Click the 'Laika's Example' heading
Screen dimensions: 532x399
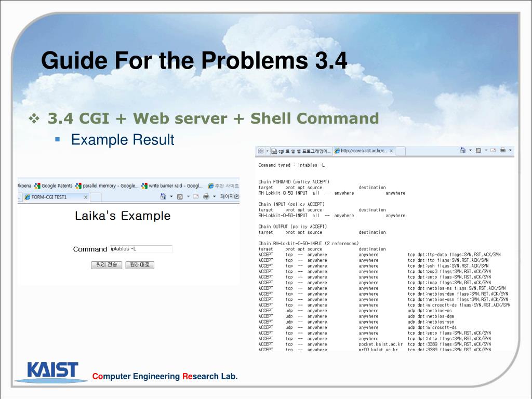pyautogui.click(x=123, y=216)
